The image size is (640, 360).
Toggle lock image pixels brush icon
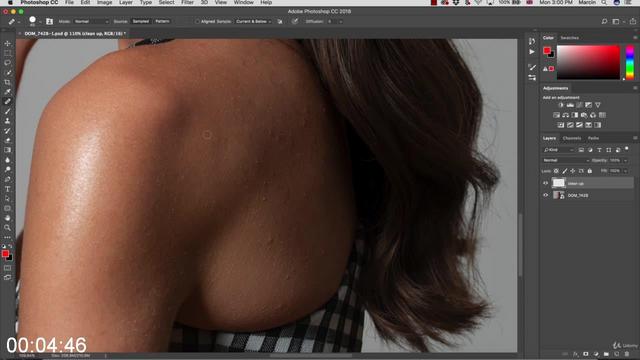565,171
